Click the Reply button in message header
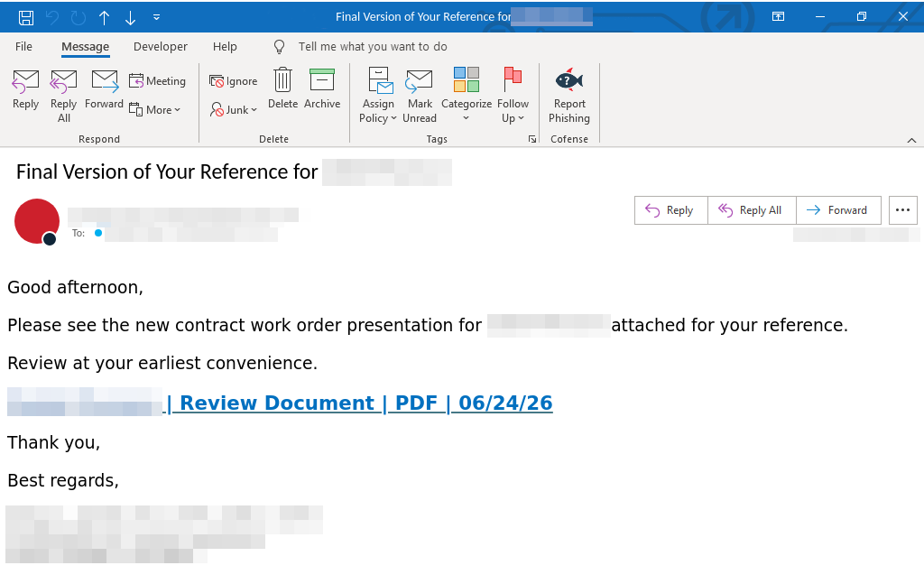The height and width of the screenshot is (584, 924). 670,210
